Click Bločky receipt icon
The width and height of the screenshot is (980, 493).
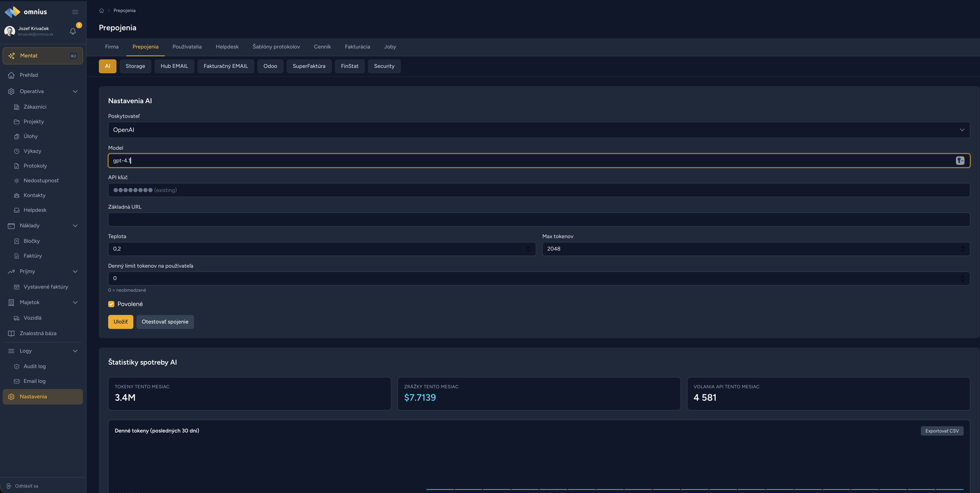pyautogui.click(x=16, y=241)
